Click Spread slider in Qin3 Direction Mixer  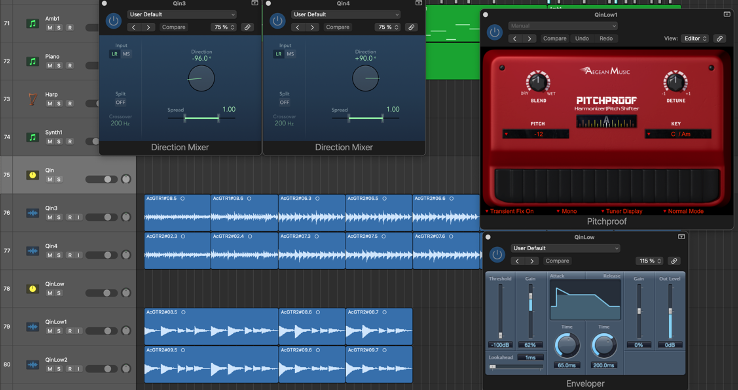coord(201,118)
